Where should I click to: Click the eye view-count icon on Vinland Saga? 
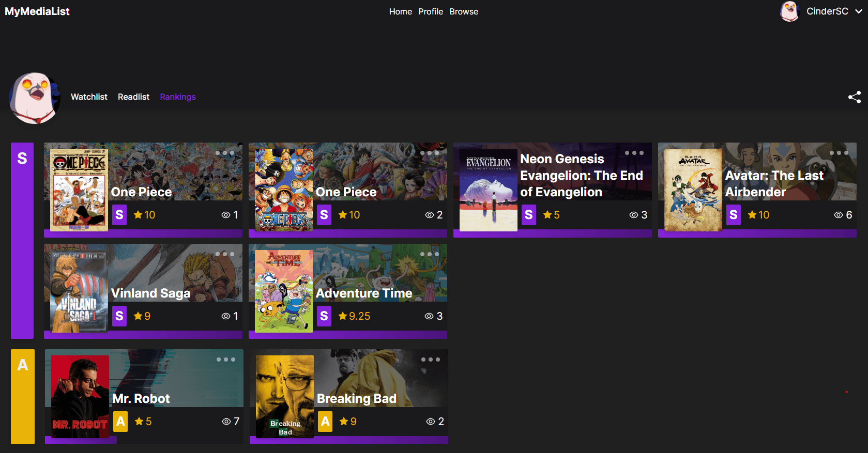226,316
